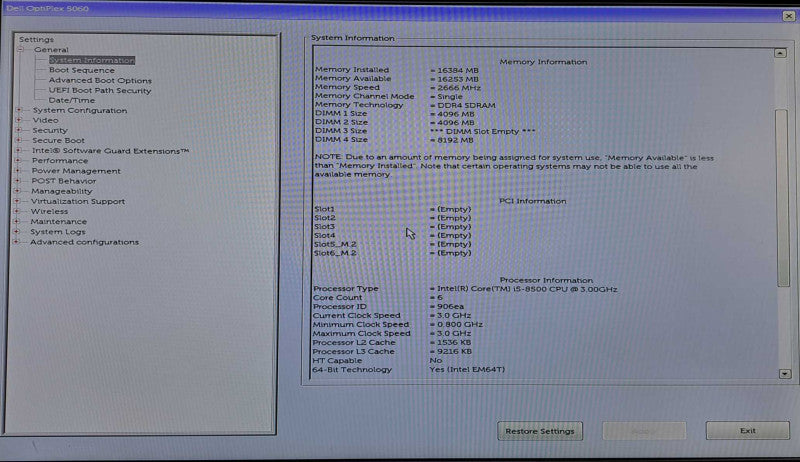Expand the Manageability node
The image size is (800, 462).
coord(18,191)
